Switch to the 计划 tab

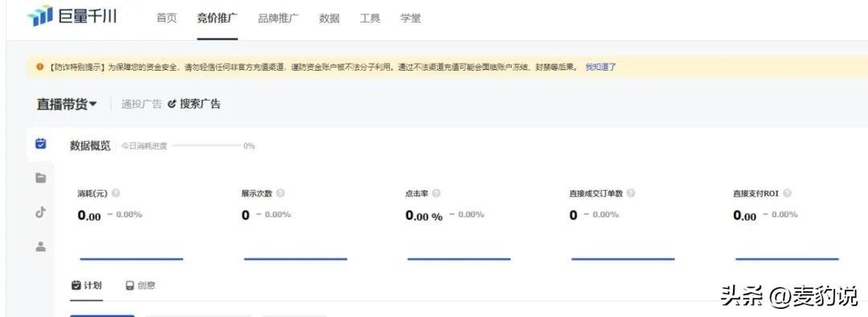pos(86,286)
